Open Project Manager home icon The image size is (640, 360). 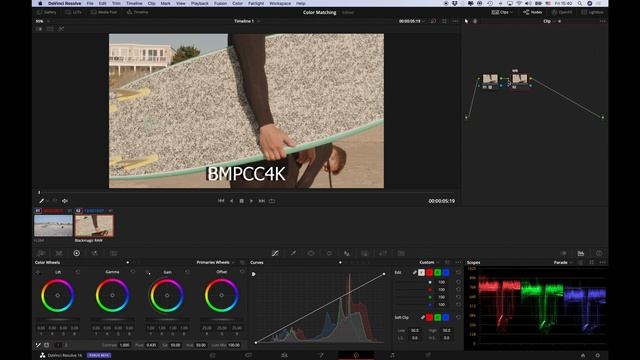583,356
